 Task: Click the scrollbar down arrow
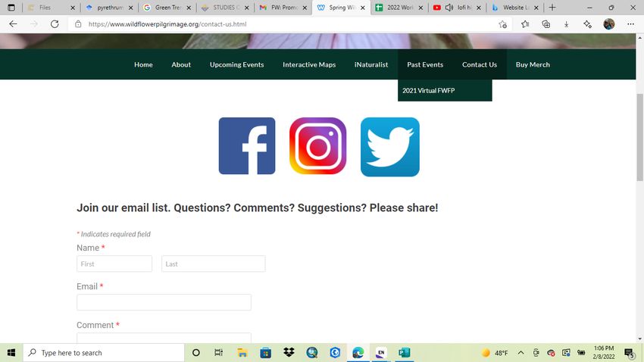click(x=640, y=339)
